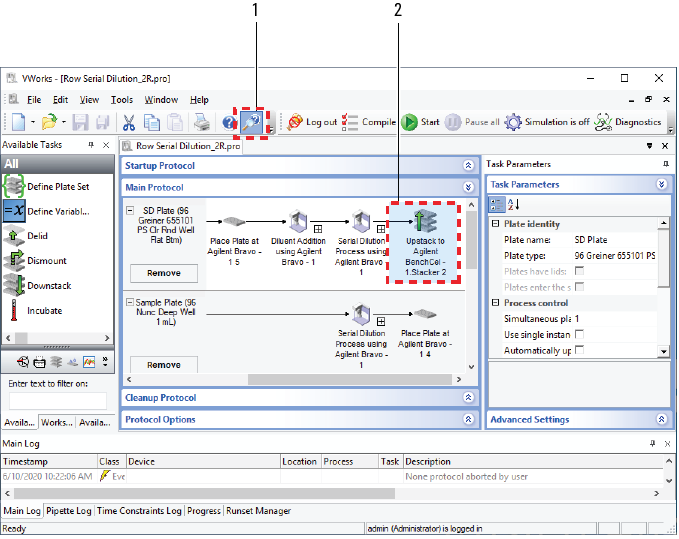679x539 pixels.
Task: Click the Main Log horizontal scrollbar
Action: pyautogui.click(x=204, y=494)
